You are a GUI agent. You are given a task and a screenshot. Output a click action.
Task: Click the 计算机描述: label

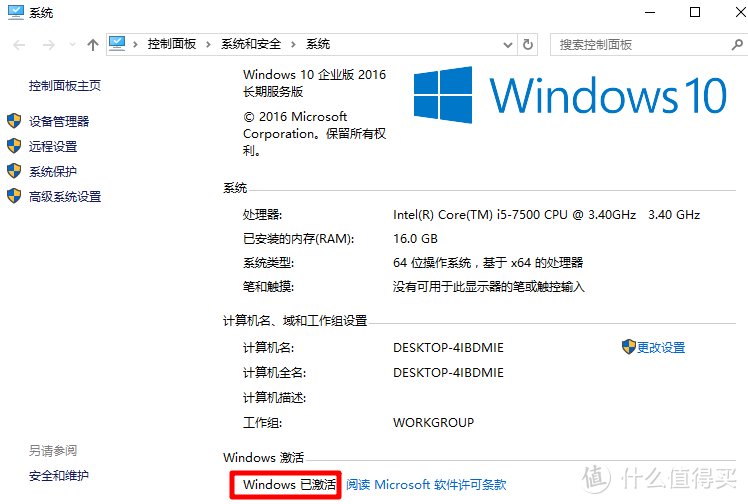tap(274, 398)
